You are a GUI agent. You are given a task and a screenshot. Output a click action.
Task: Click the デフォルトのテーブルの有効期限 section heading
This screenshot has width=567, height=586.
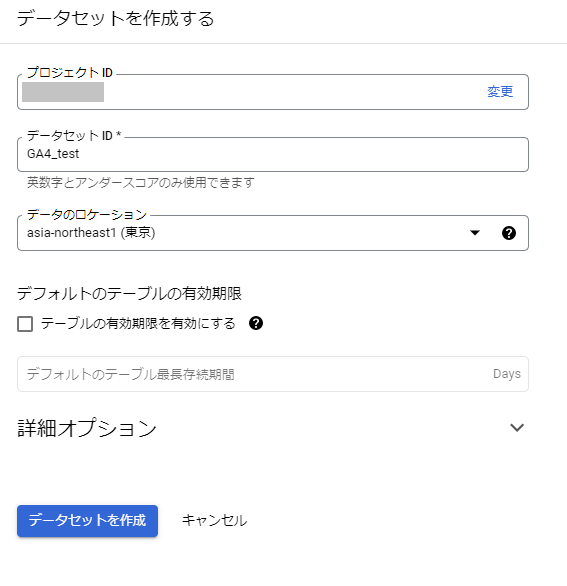coord(129,293)
